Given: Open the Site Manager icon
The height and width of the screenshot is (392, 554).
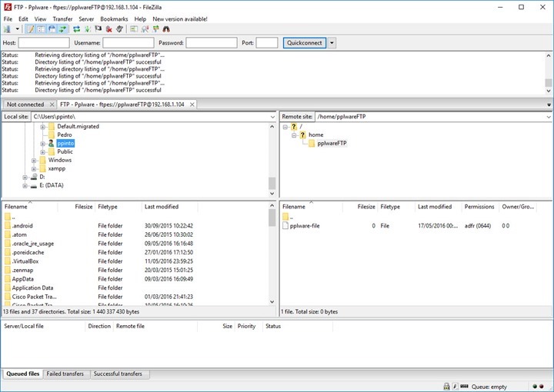Looking at the screenshot, I should click(x=8, y=29).
